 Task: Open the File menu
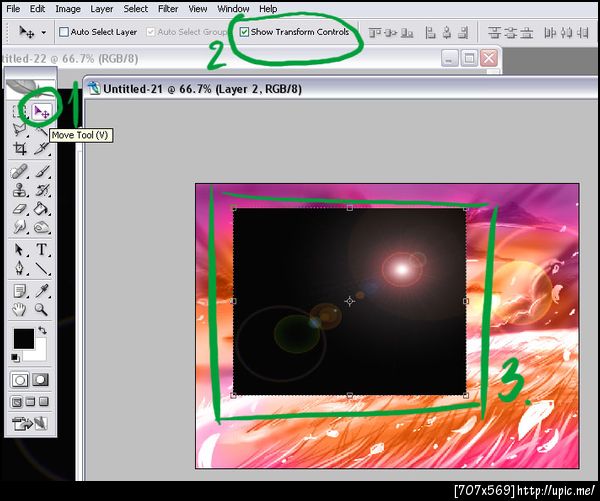pyautogui.click(x=13, y=8)
